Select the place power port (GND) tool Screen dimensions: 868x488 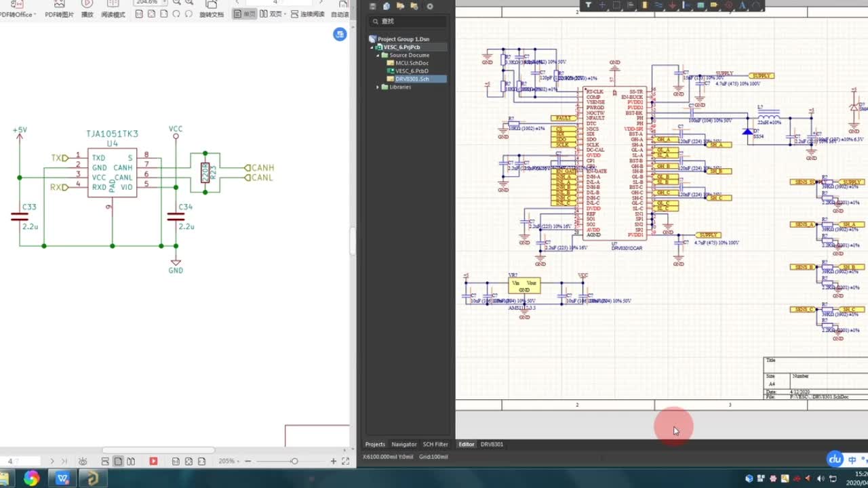[x=673, y=5]
